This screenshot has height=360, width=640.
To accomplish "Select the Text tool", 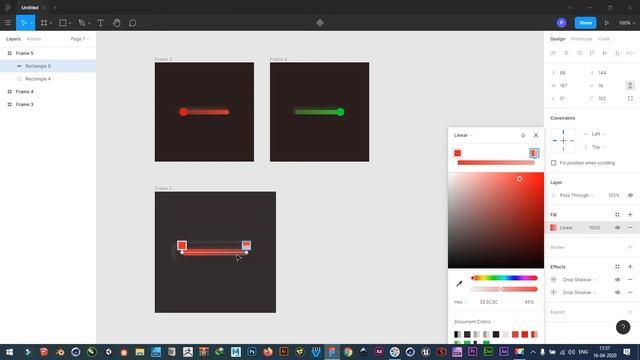I will tap(100, 23).
